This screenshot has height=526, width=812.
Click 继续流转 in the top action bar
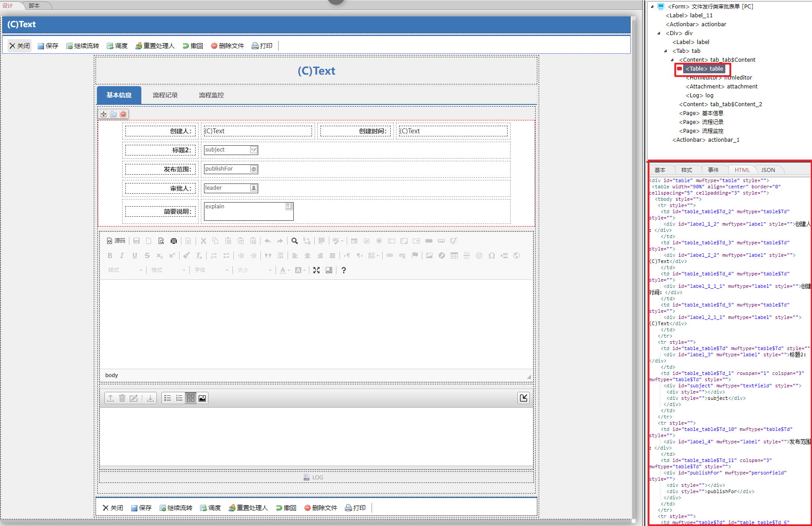point(83,46)
